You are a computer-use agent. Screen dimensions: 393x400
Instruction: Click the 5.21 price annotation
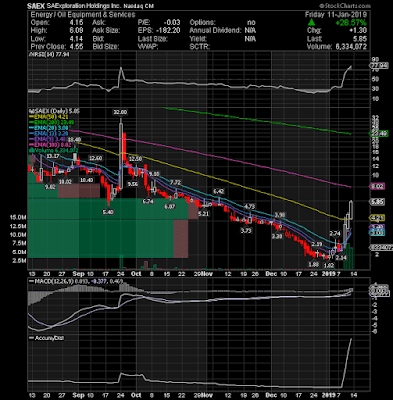203,213
